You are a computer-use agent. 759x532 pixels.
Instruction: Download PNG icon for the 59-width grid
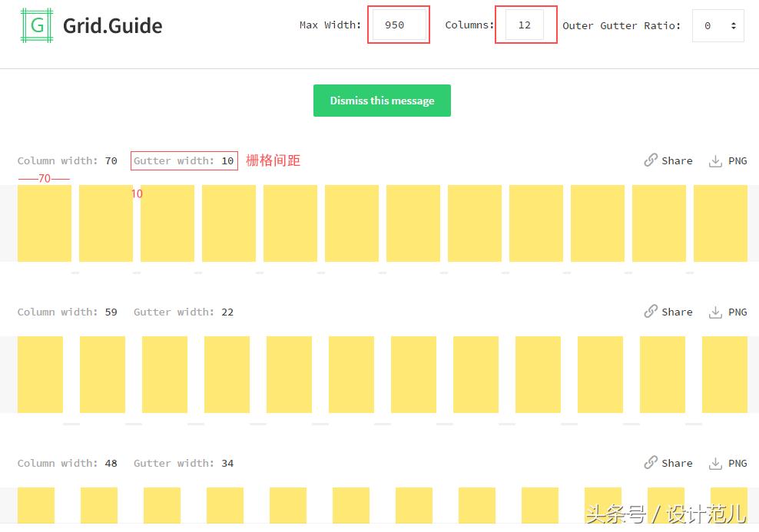click(x=715, y=312)
